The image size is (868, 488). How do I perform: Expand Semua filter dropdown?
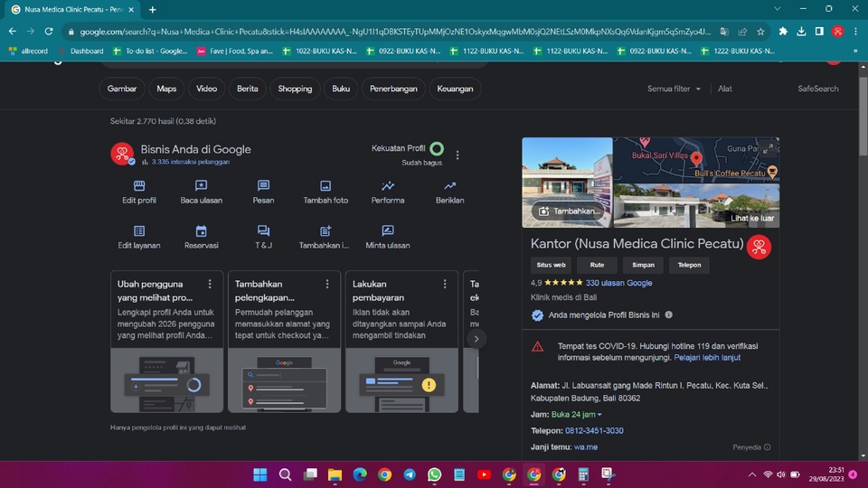[x=674, y=89]
